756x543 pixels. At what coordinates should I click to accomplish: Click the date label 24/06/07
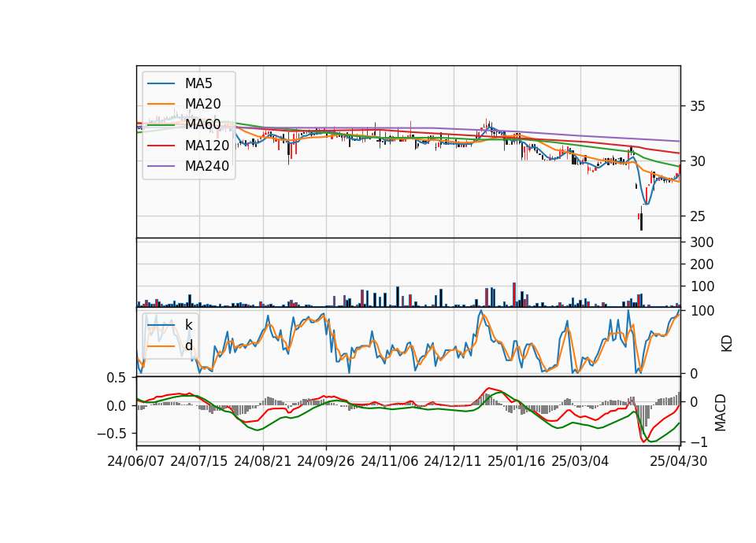(136, 461)
